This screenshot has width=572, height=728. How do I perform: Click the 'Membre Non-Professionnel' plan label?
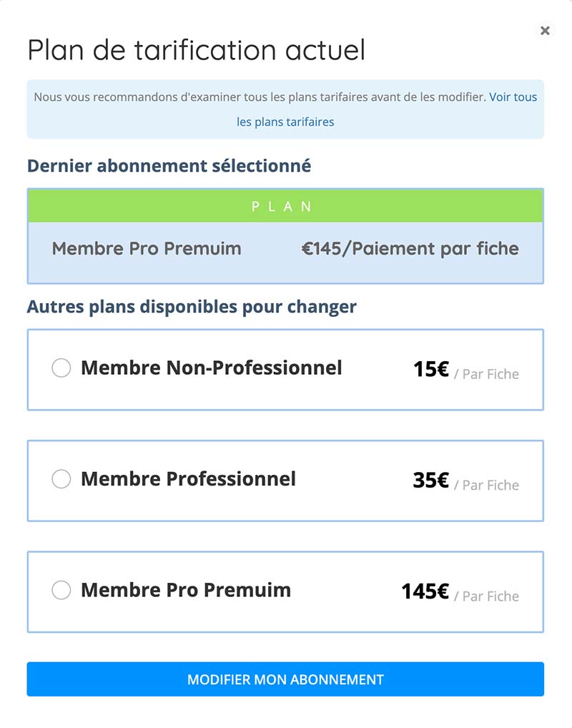(x=211, y=368)
